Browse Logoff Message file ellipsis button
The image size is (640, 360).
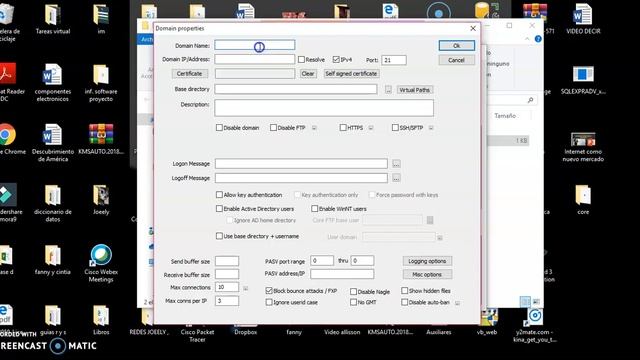396,178
